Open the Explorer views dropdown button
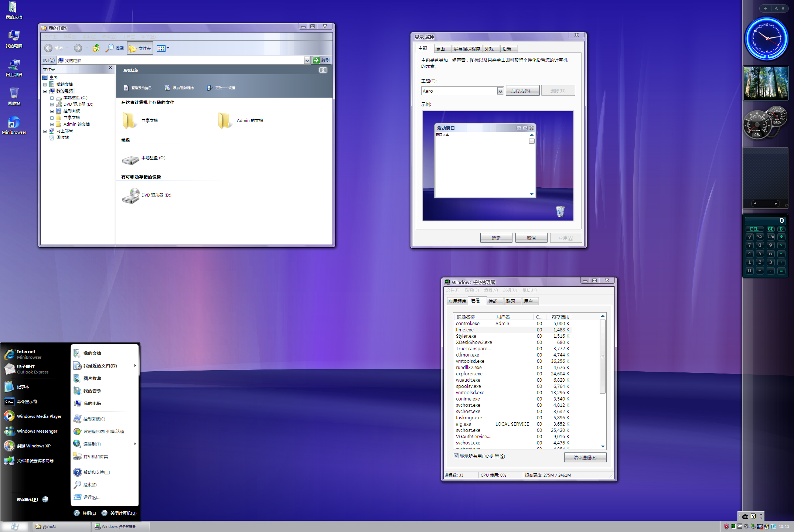The height and width of the screenshot is (532, 794). click(x=163, y=48)
